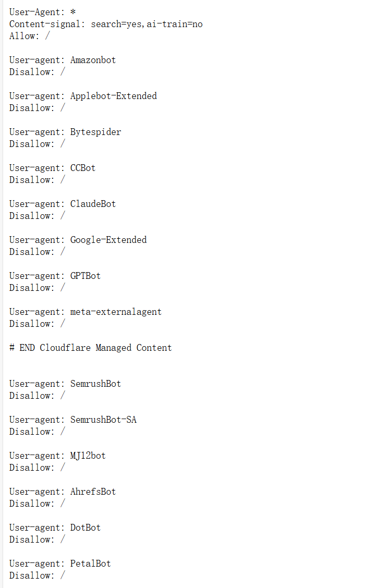Image resolution: width=377 pixels, height=588 pixels.
Task: Click the Disallow line under Amazonbot
Action: click(37, 72)
